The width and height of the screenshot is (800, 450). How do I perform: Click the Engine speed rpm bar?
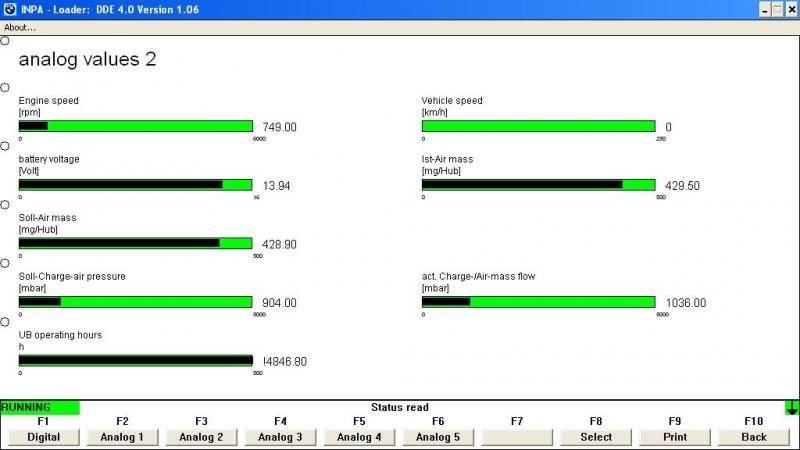pyautogui.click(x=135, y=126)
